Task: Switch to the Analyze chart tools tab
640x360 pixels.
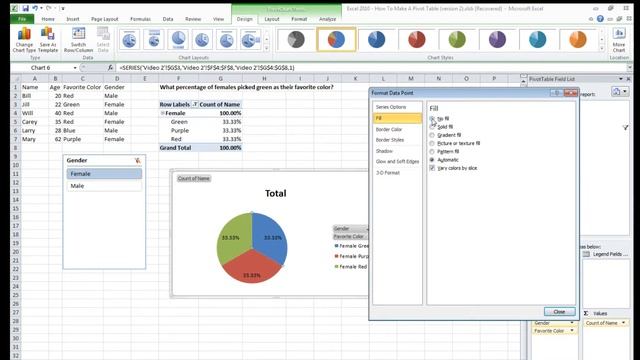Action: (327, 19)
